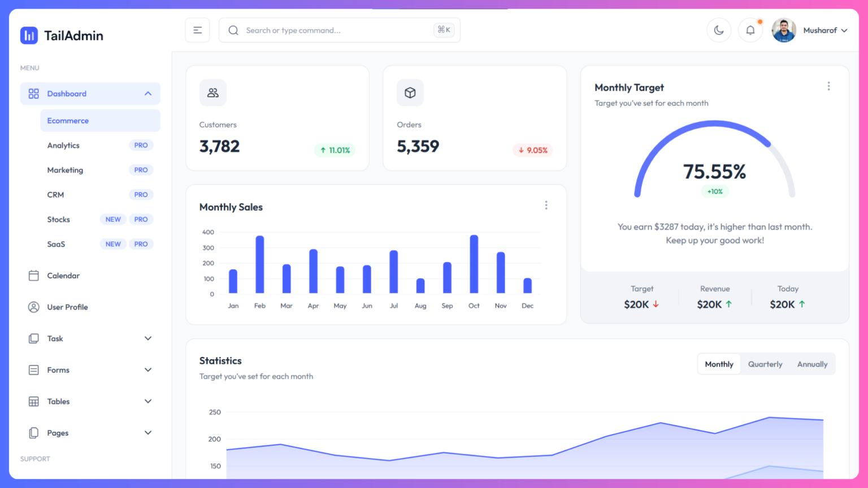868x488 pixels.
Task: Switch to the Quarterly statistics tab
Action: [x=765, y=364]
